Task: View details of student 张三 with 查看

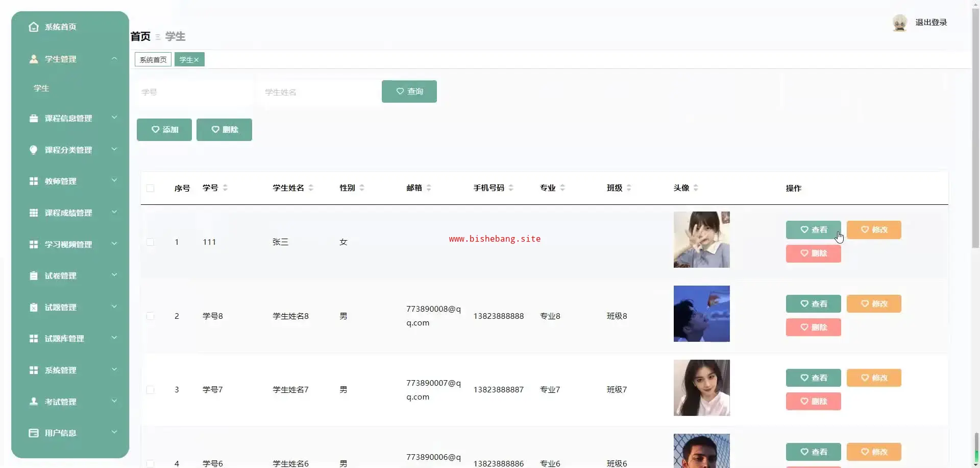Action: click(814, 230)
